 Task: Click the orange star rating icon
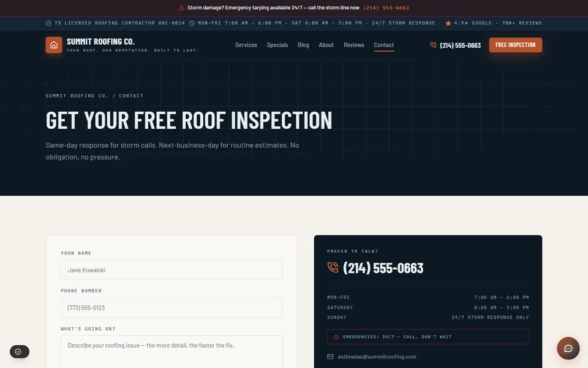point(448,23)
